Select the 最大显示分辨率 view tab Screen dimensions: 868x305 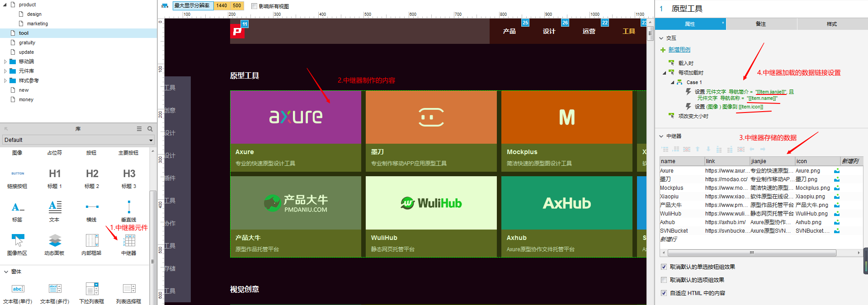click(192, 6)
